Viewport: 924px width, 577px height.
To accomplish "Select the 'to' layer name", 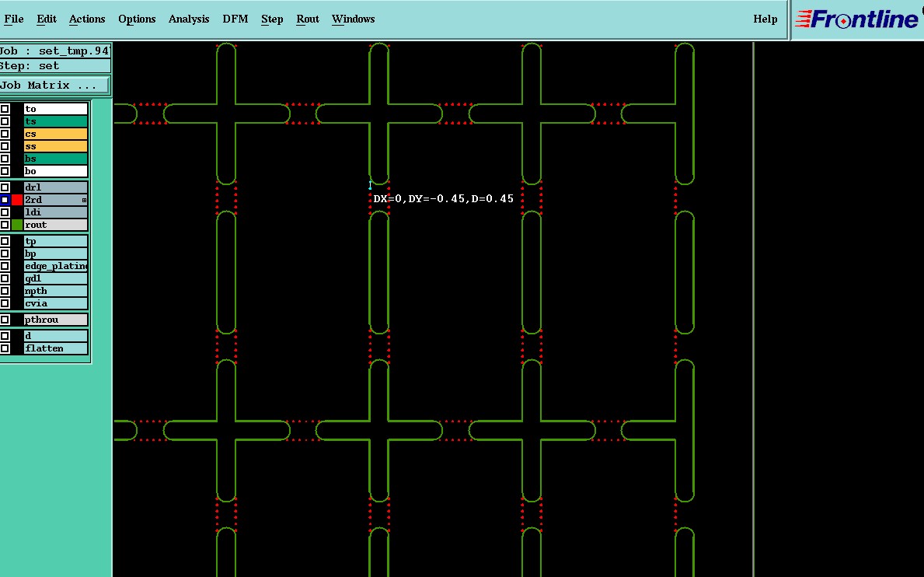I will click(55, 108).
